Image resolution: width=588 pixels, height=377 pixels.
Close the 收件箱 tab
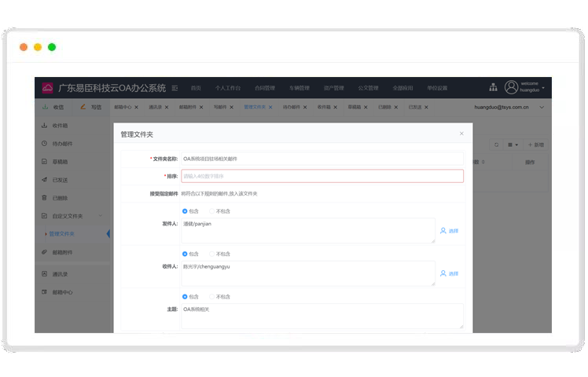coord(336,108)
